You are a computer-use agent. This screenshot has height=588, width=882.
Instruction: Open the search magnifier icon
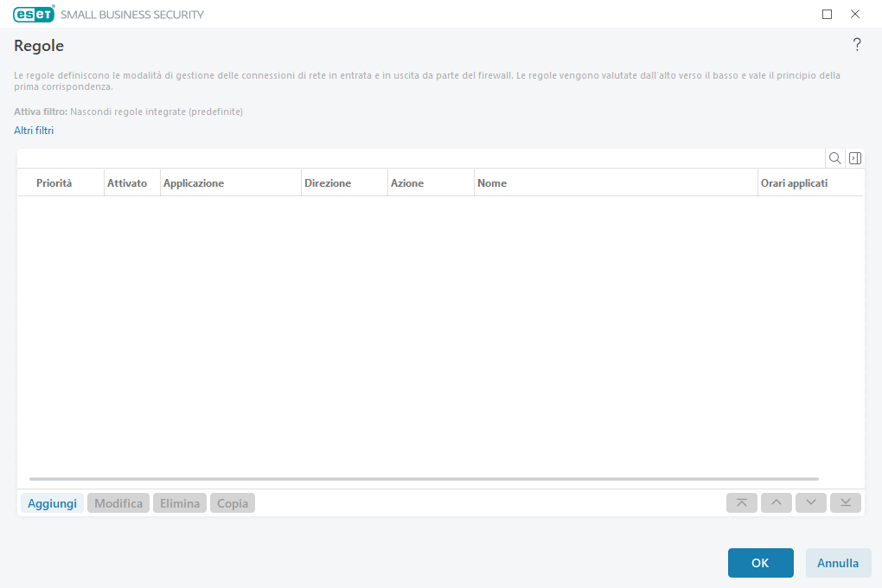click(834, 157)
